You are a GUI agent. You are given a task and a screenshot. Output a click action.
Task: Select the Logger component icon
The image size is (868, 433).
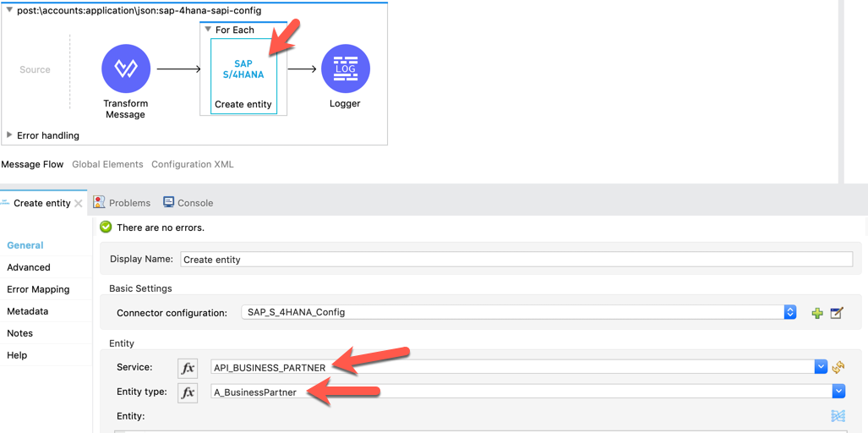(x=346, y=69)
